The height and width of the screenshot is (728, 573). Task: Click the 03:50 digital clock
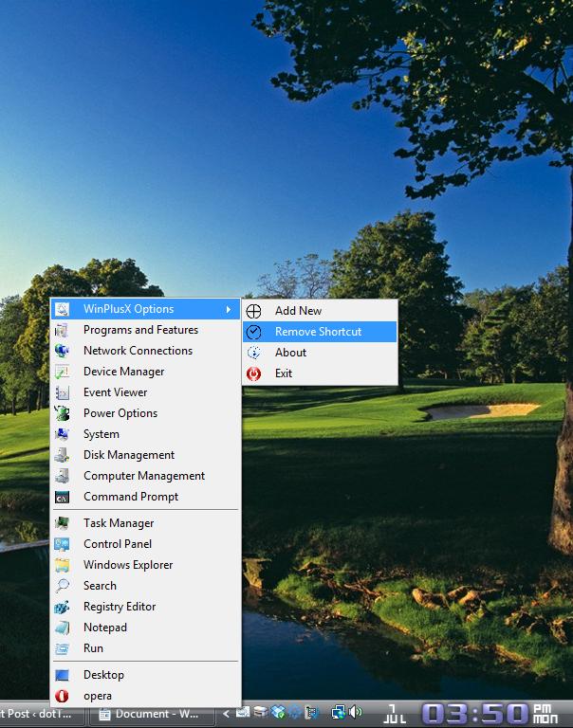[474, 713]
